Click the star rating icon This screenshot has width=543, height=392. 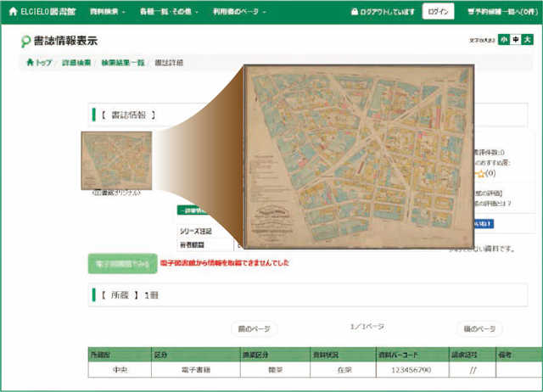pyautogui.click(x=481, y=173)
